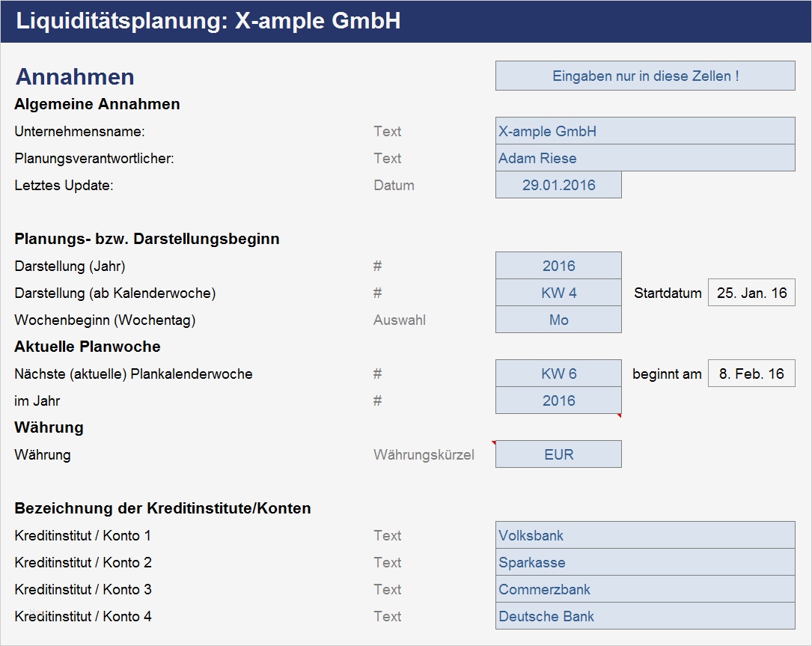Click the red comment marker on the 'im Jahr' cell
Screen dimensions: 812x646
[x=619, y=415]
